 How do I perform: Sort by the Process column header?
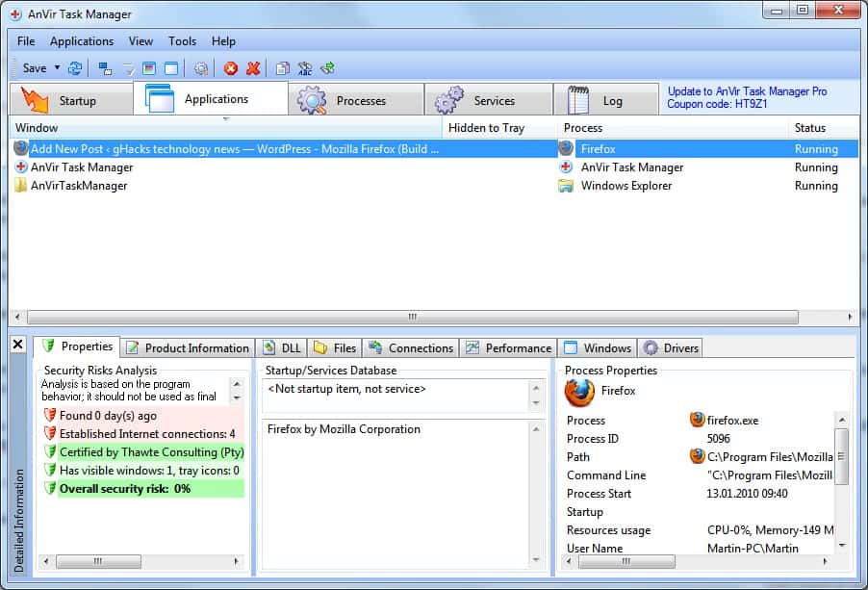point(673,127)
